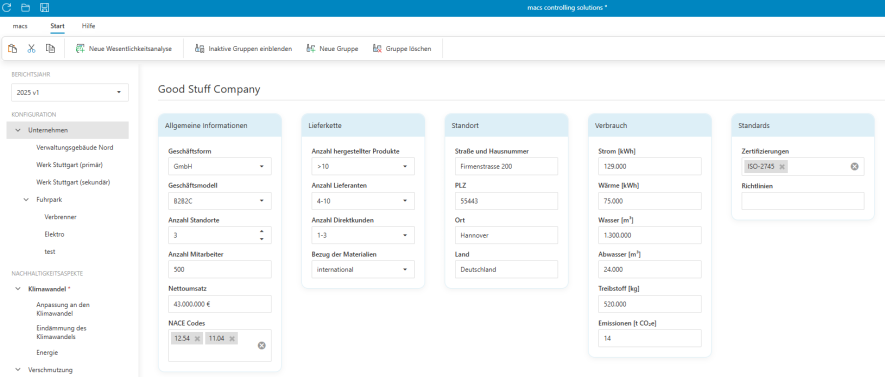Collapse the Verschmutzung tree node
The width and height of the screenshot is (885, 377).
click(18, 370)
